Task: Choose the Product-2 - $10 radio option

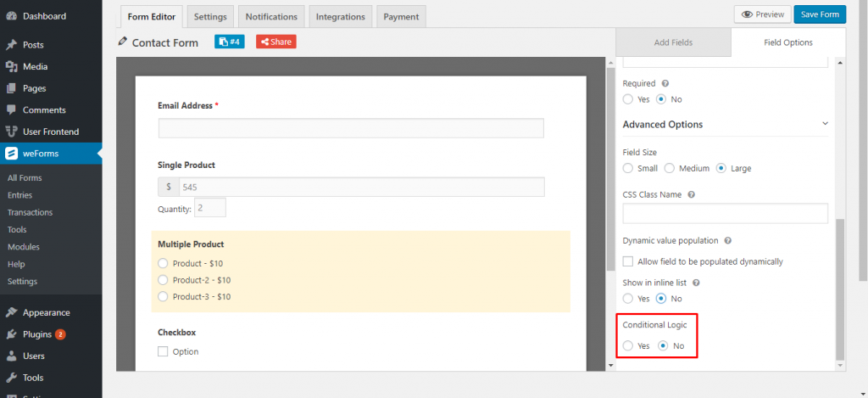Action: [x=163, y=279]
